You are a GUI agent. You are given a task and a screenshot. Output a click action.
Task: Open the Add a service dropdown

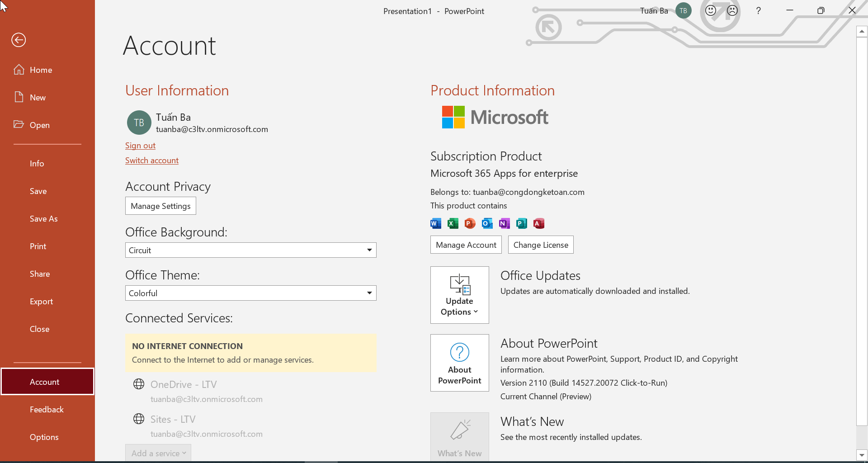[158, 453]
